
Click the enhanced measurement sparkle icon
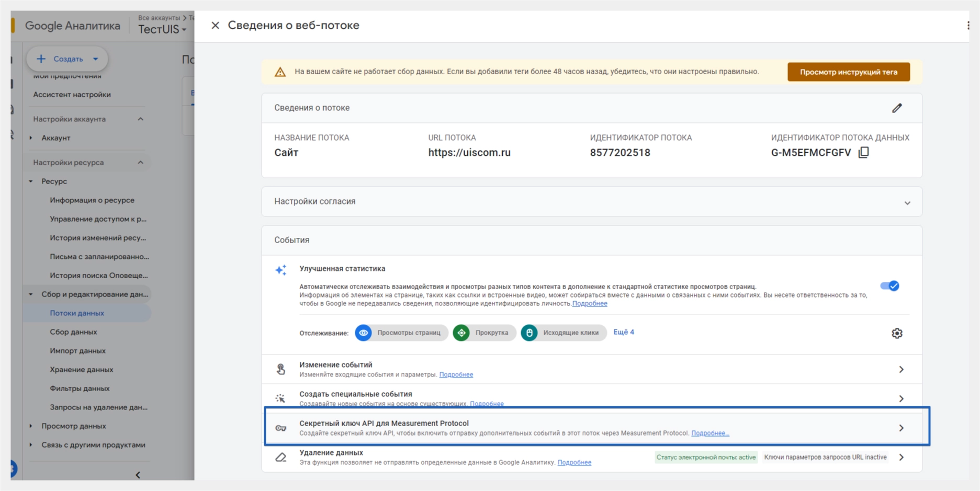(281, 270)
